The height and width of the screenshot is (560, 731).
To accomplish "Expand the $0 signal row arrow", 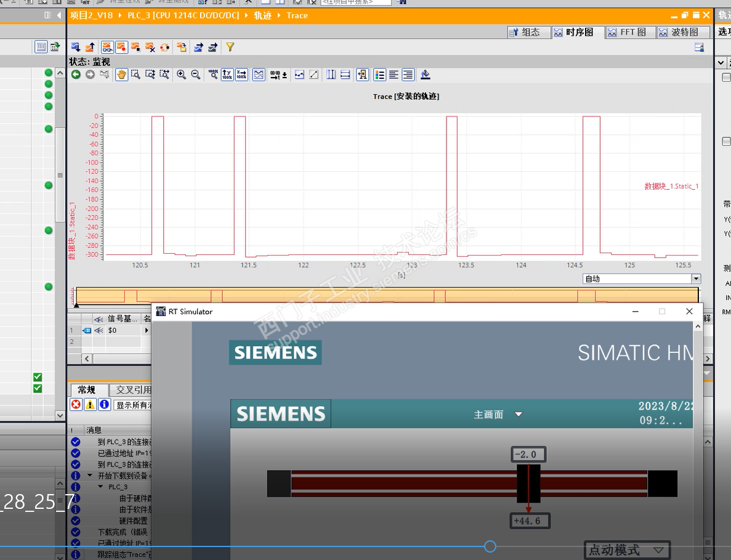I will [x=147, y=330].
